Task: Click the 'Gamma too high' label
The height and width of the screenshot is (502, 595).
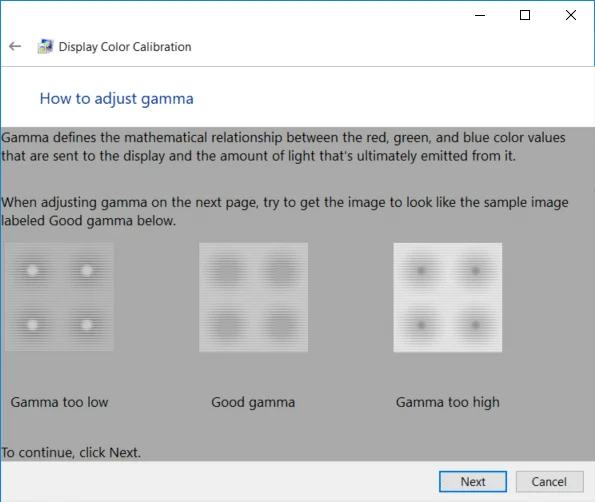Action: click(x=448, y=402)
